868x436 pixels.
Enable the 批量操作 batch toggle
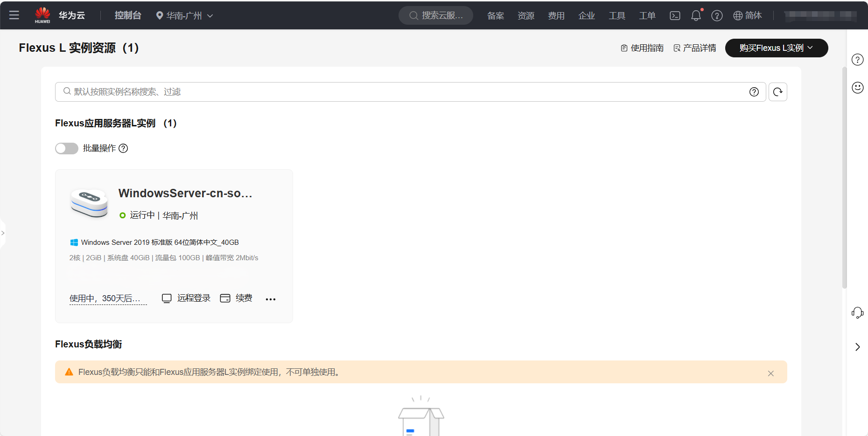(67, 148)
